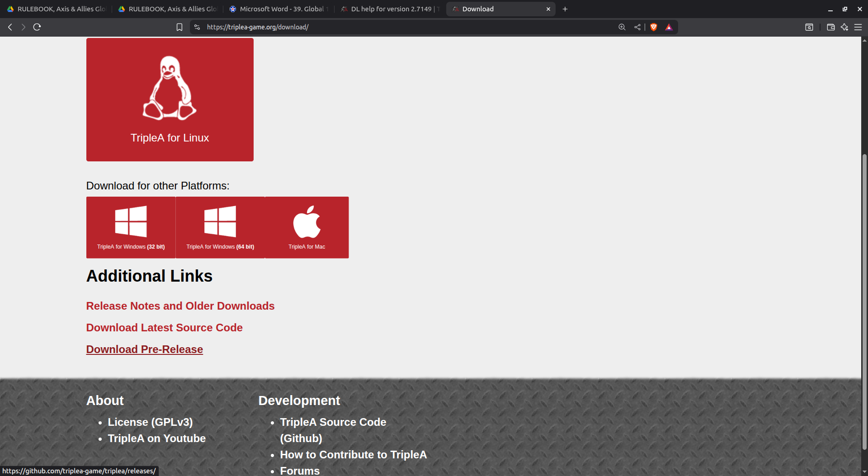868x476 pixels.
Task: Click the TripleA for Linux label
Action: pyautogui.click(x=170, y=138)
